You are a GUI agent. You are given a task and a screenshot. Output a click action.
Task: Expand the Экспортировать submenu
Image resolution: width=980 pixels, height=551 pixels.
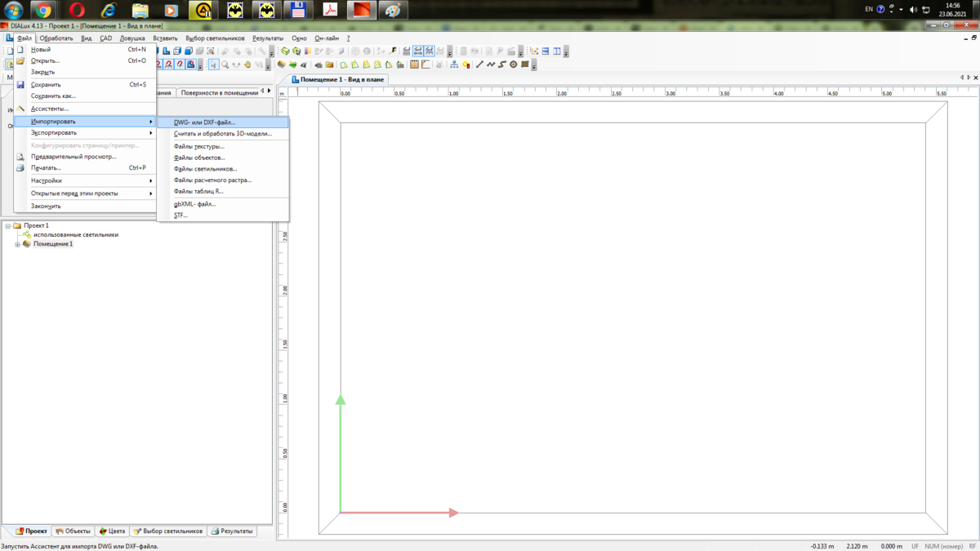coord(85,133)
